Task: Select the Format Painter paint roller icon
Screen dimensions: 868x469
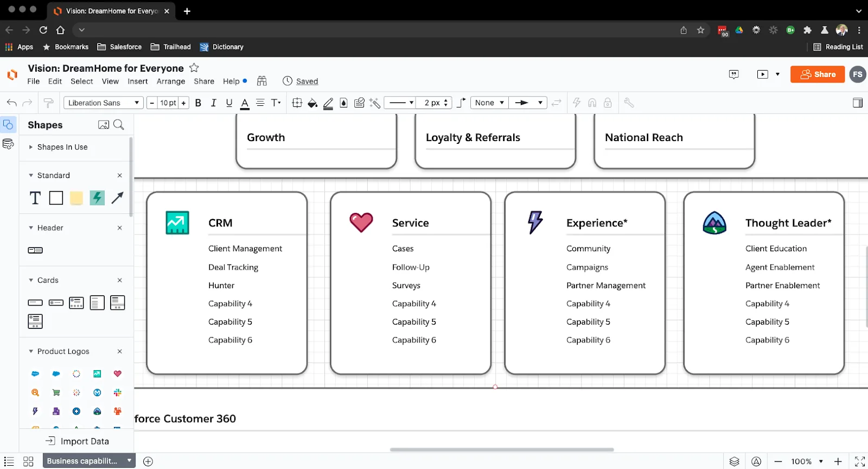Action: coord(48,103)
